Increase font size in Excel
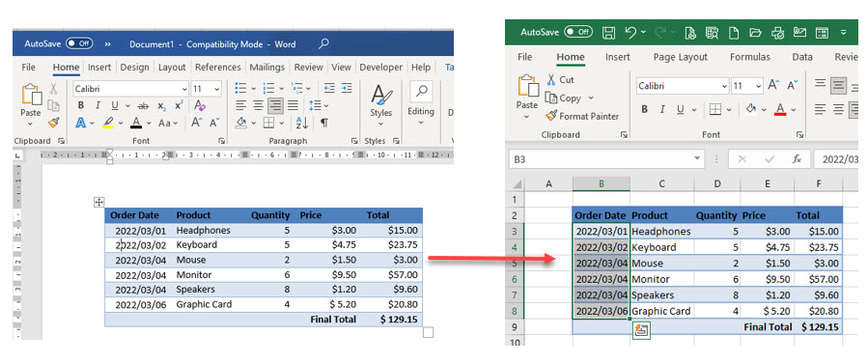This screenshot has height=364, width=868. (x=773, y=86)
